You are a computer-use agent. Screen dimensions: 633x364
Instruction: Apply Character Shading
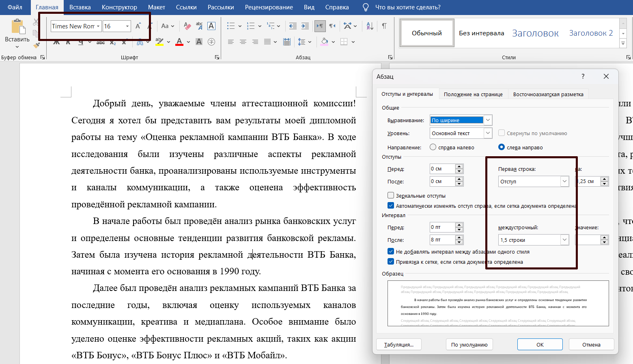tap(199, 42)
